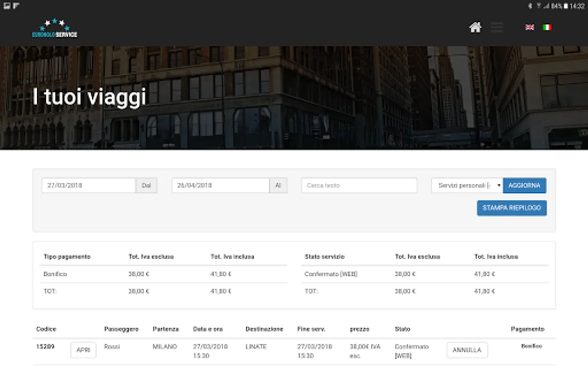Select the Tipo pagamento summary header

(x=67, y=257)
